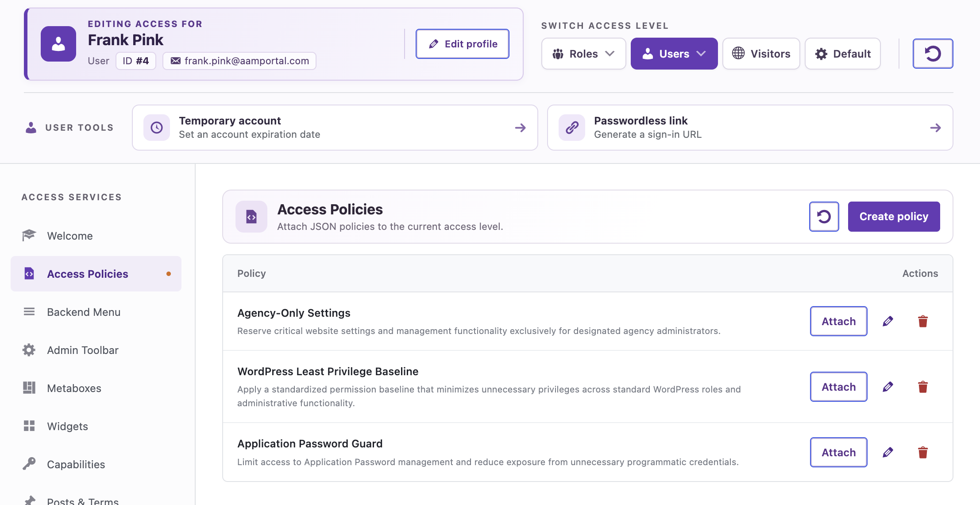Open the Temporary account tool

click(335, 128)
